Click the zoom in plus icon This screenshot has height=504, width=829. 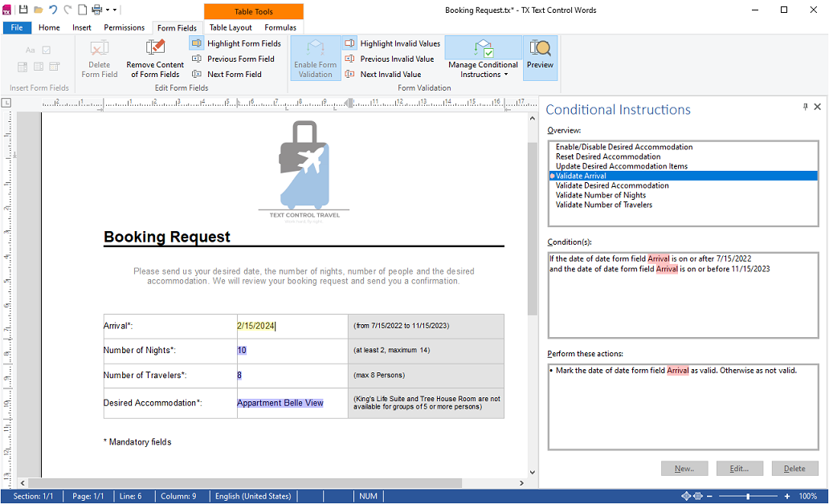click(787, 496)
